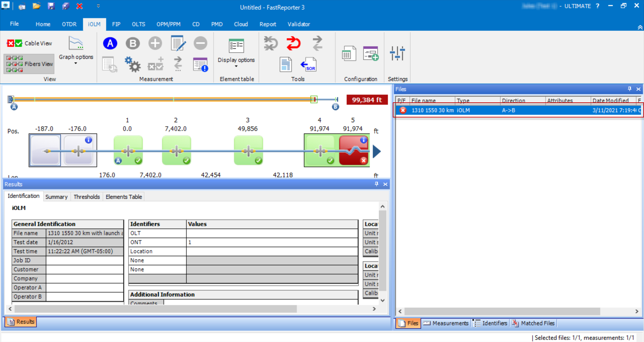Switch to the OTDR ribbon tab
Viewport: 644px width, 342px height.
tap(69, 24)
